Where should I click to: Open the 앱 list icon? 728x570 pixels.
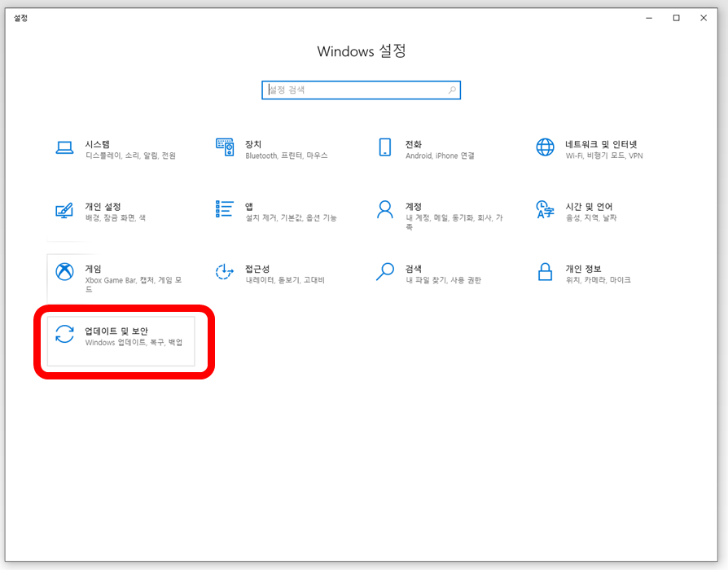point(225,209)
